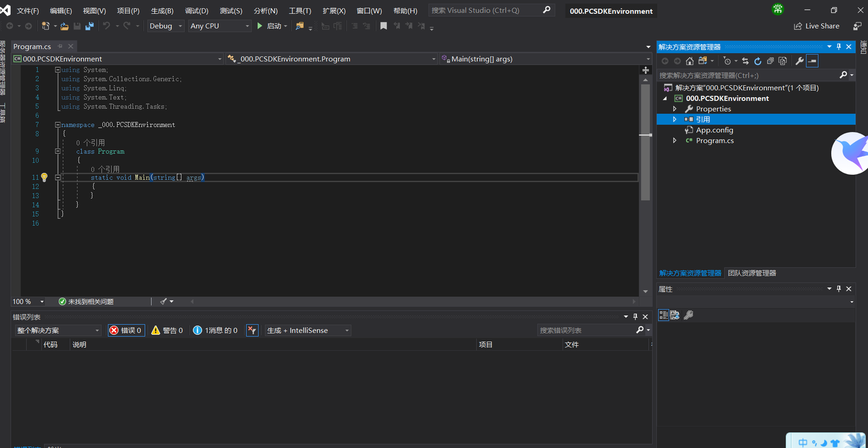Toggle the 消息 0 messages filter

click(x=215, y=330)
